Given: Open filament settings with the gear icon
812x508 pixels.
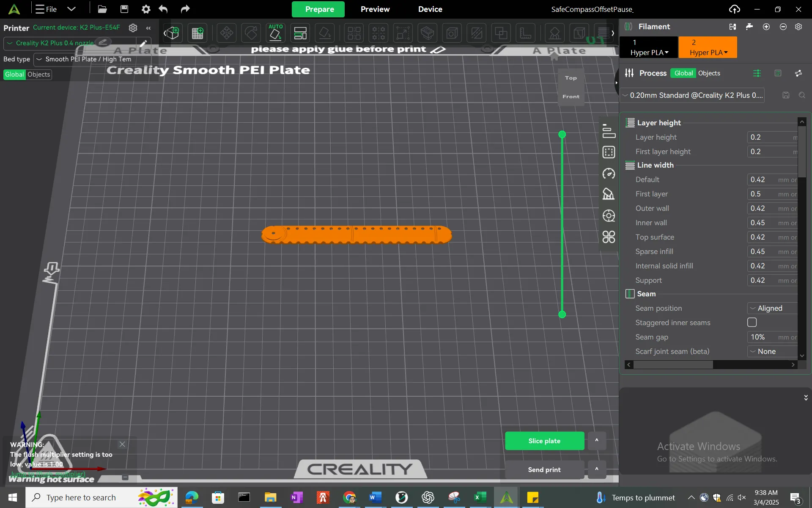Looking at the screenshot, I should (799, 27).
